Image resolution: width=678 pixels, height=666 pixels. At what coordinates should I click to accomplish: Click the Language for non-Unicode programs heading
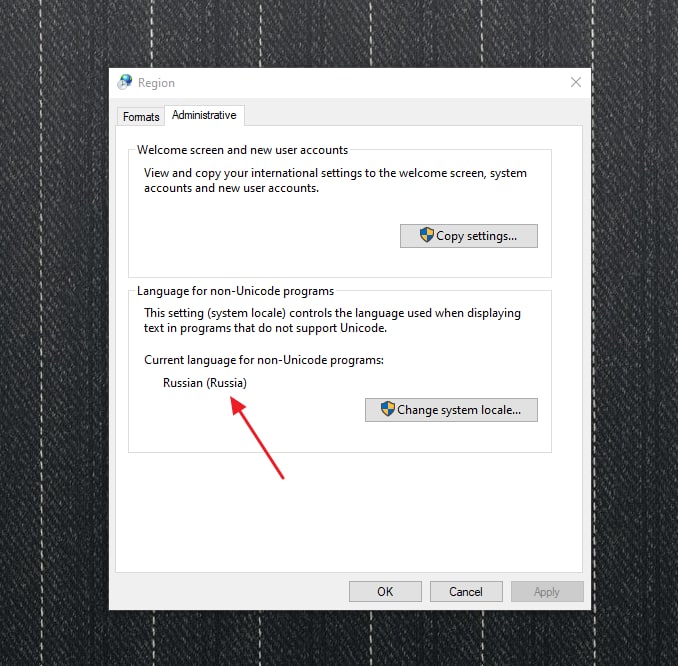(235, 291)
